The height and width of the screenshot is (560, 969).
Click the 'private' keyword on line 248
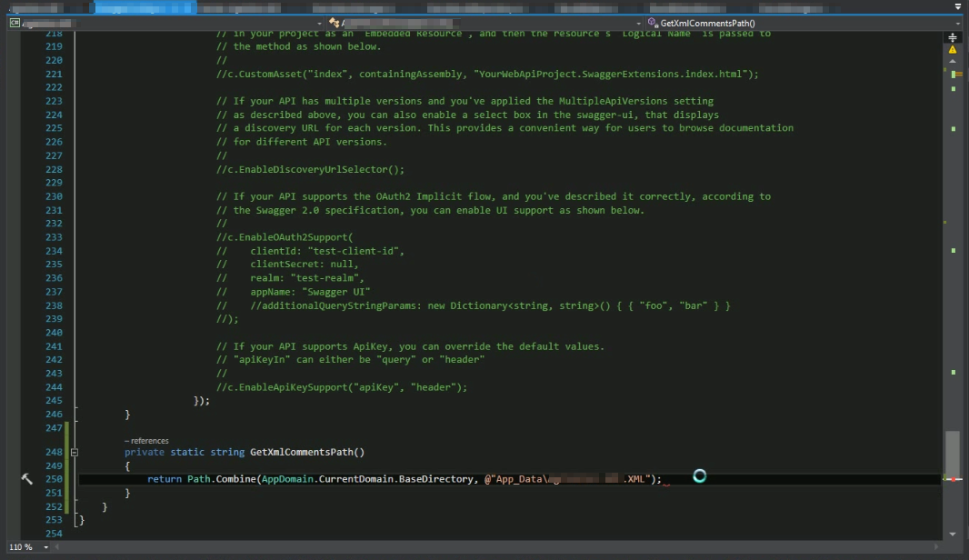coord(145,453)
